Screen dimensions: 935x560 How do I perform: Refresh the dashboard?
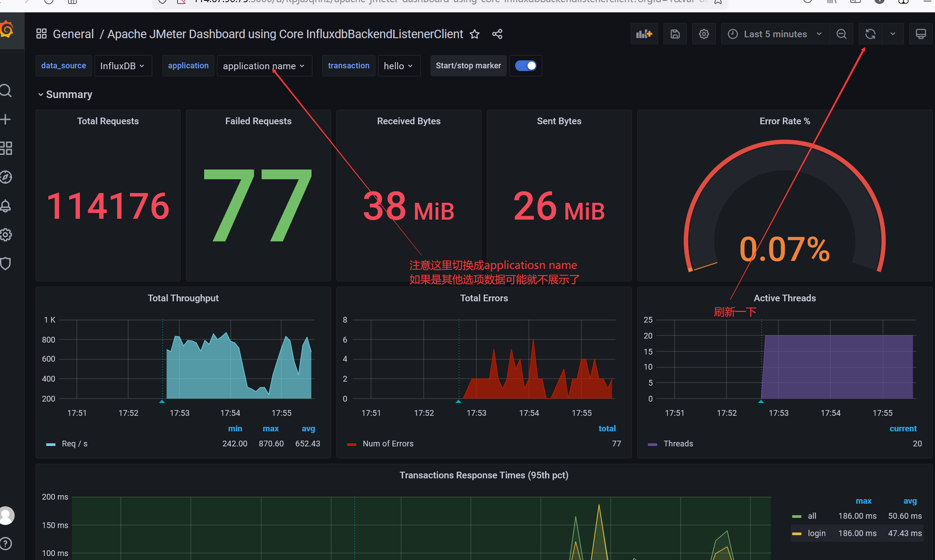point(870,34)
